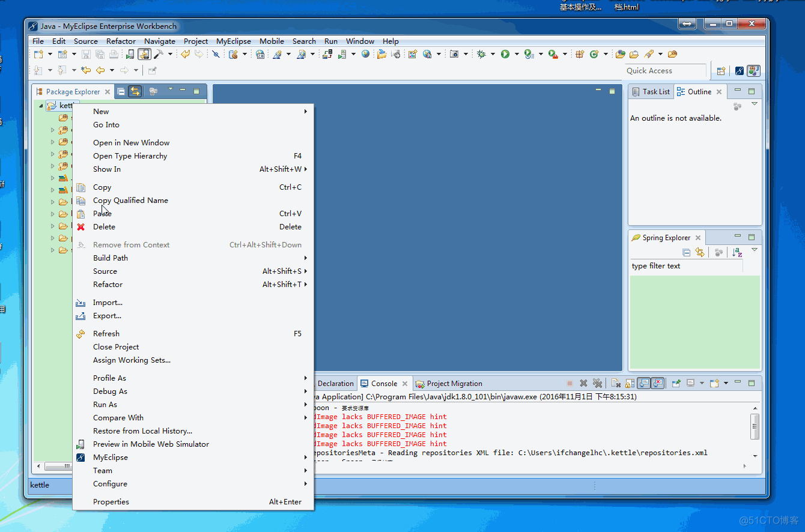Switch to the Task List tab

pyautogui.click(x=651, y=92)
